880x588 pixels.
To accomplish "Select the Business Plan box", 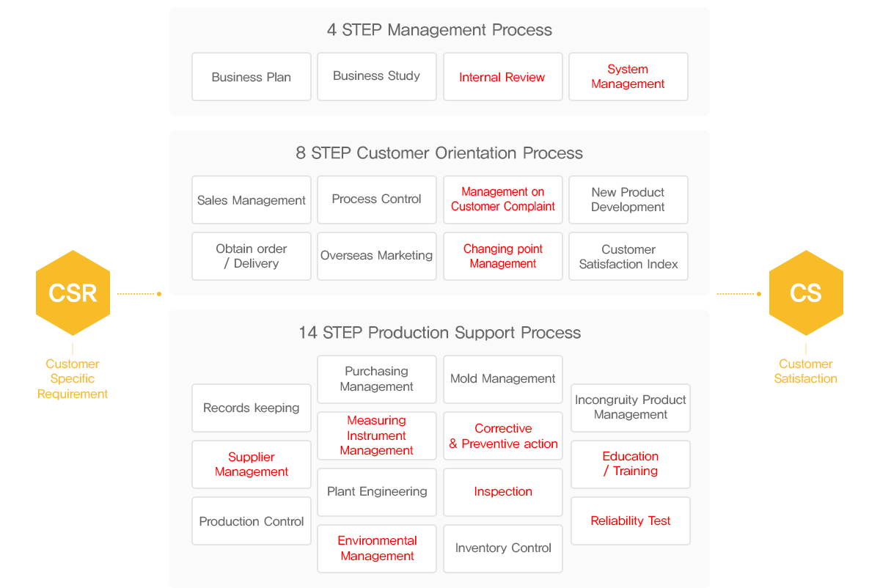I will [252, 77].
